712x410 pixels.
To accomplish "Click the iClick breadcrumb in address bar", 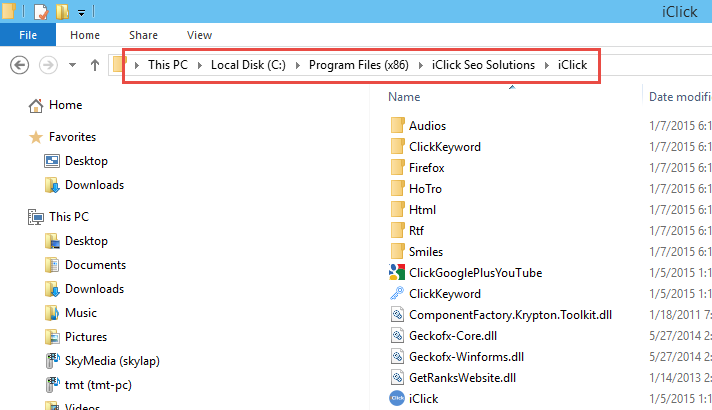I will 572,65.
